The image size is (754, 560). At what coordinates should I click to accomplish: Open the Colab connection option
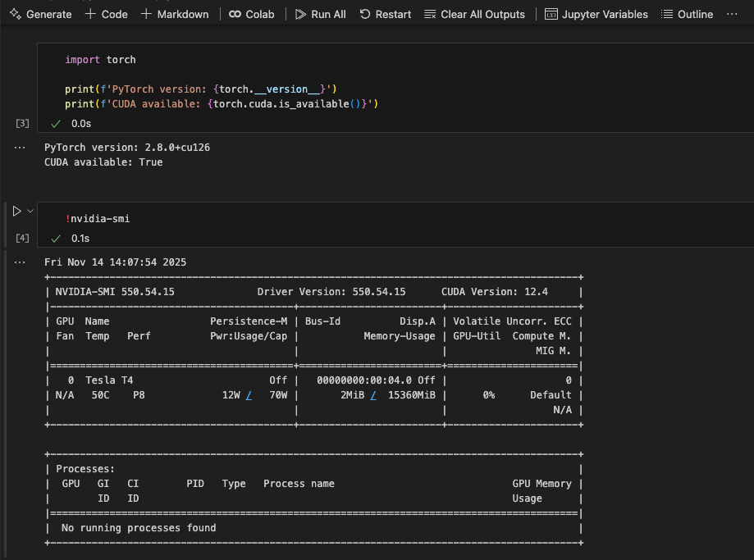pyautogui.click(x=254, y=14)
